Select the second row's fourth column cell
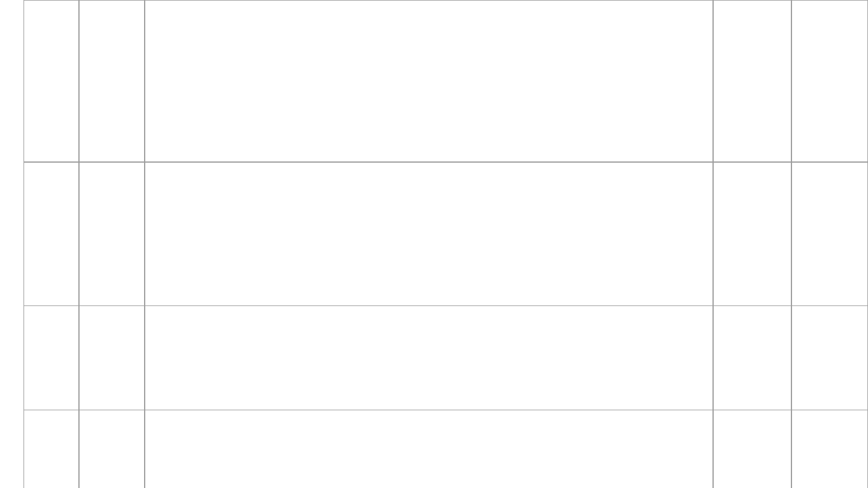Screen dimensions: 868x488 pyautogui.click(x=752, y=234)
